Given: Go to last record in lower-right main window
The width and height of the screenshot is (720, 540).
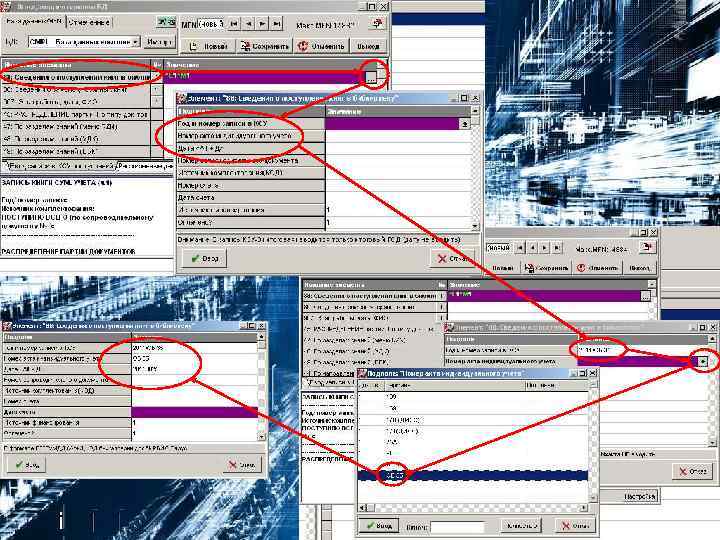Looking at the screenshot, I should pyautogui.click(x=557, y=248).
